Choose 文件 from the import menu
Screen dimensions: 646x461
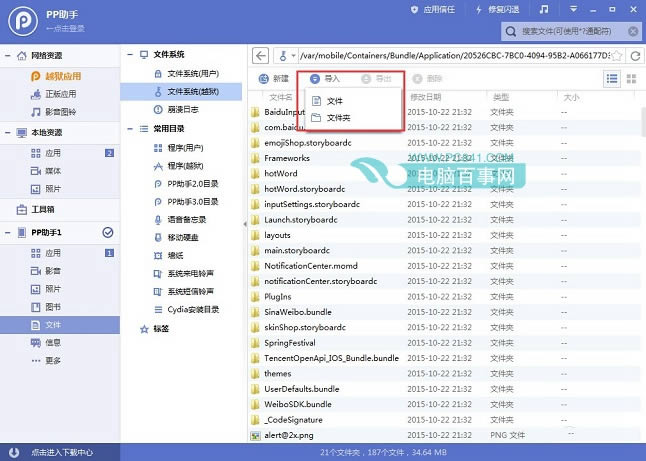(x=354, y=101)
